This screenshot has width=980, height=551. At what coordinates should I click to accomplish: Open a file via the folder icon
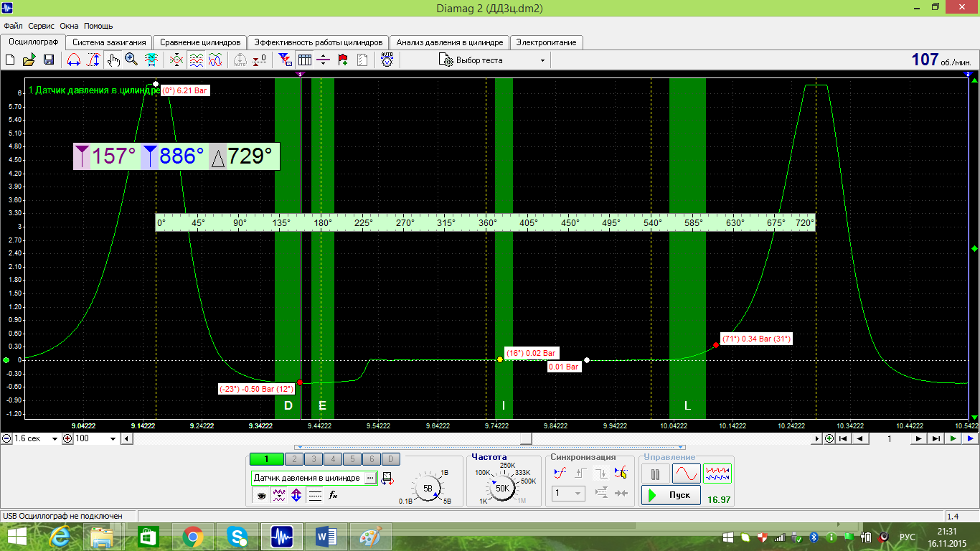coord(29,60)
